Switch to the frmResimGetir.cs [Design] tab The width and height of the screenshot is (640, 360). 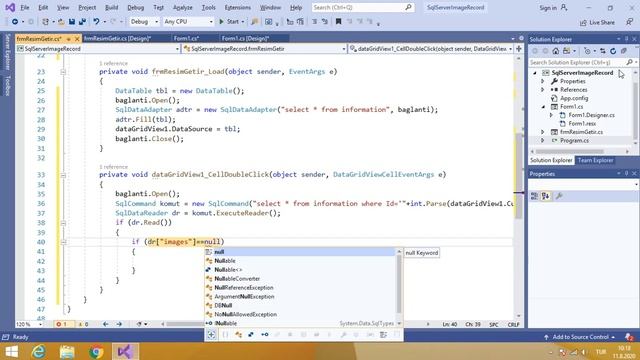117,38
